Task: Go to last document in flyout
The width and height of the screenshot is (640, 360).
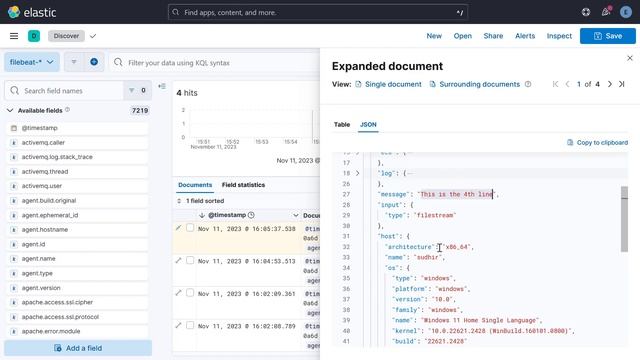Action: 622,84
